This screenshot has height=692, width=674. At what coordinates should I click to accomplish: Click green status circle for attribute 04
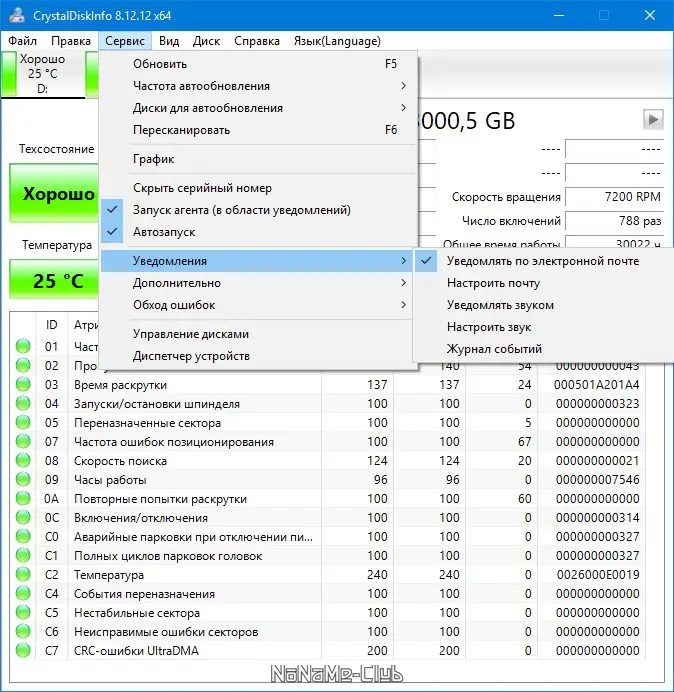(x=23, y=403)
